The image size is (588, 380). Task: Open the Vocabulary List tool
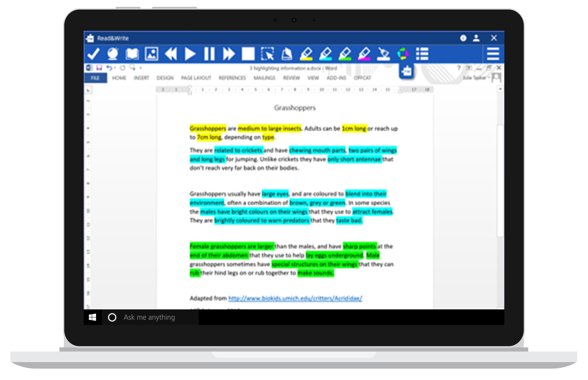(422, 54)
